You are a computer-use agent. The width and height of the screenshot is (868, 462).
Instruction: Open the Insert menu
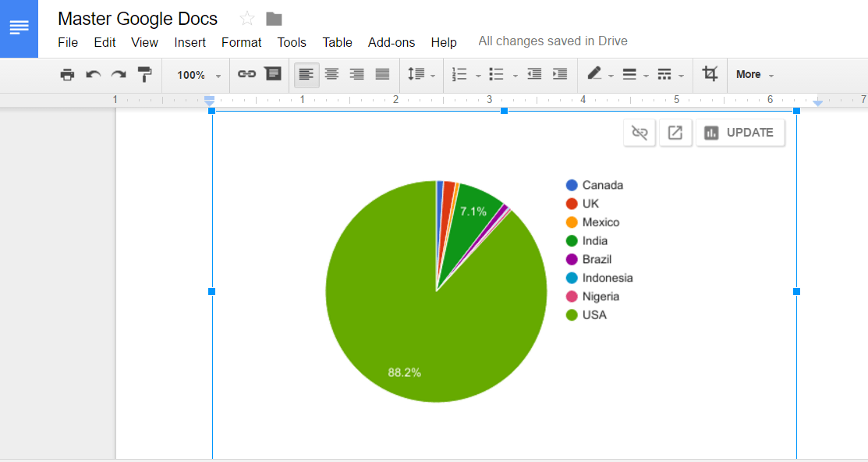click(x=190, y=42)
